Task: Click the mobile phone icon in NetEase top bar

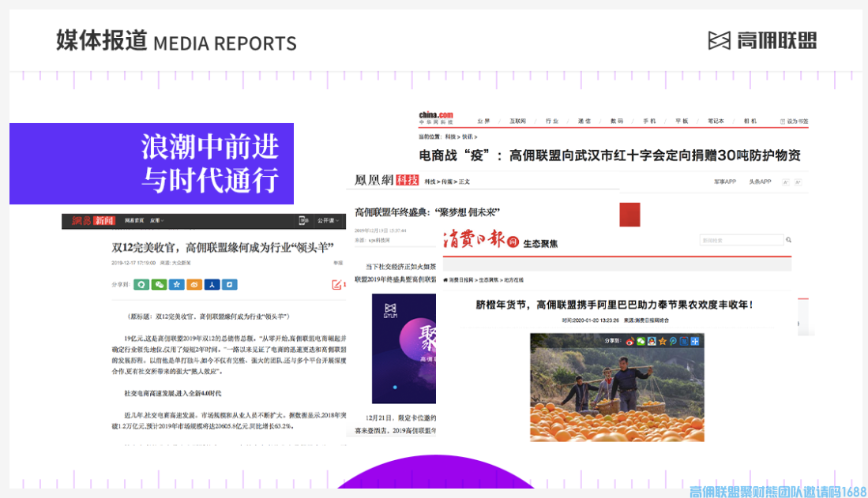Action: tap(302, 220)
